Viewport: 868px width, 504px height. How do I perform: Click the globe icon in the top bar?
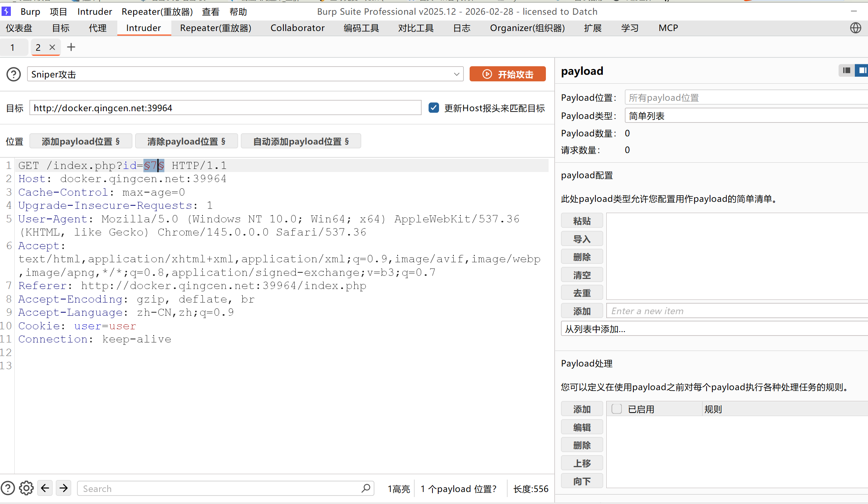tap(855, 28)
